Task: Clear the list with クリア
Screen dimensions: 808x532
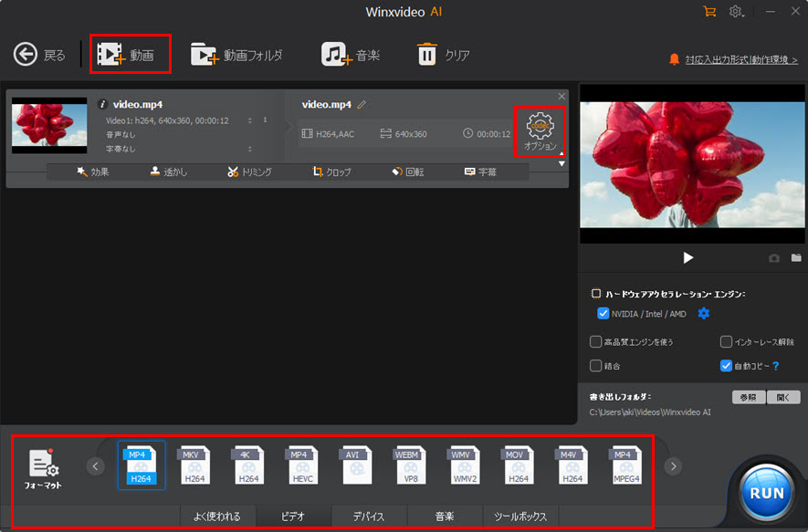Action: 443,55
